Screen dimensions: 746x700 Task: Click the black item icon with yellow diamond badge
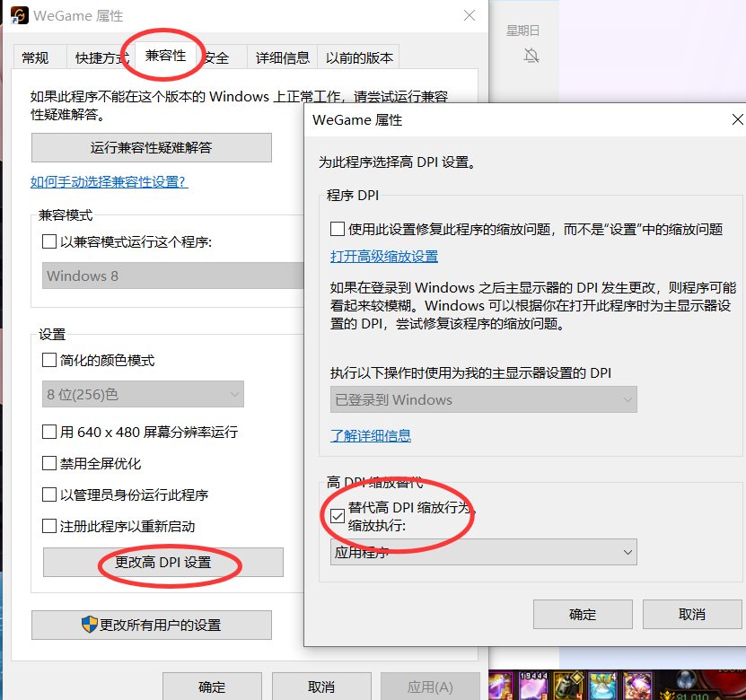[x=568, y=684]
